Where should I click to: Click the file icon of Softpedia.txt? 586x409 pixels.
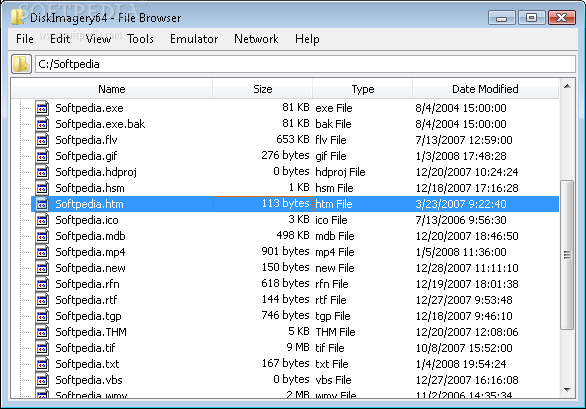tap(42, 364)
